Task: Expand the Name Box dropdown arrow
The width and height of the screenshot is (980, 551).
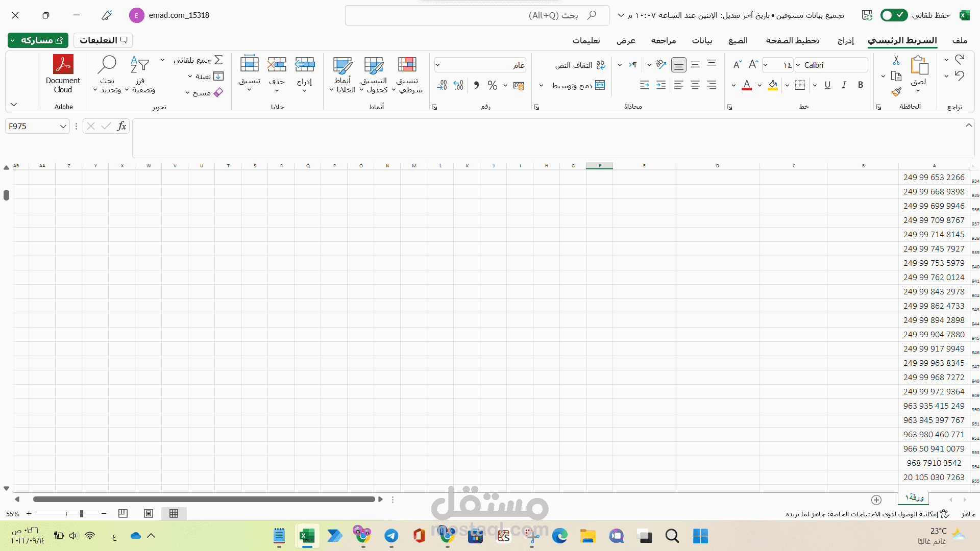Action: [x=63, y=127]
